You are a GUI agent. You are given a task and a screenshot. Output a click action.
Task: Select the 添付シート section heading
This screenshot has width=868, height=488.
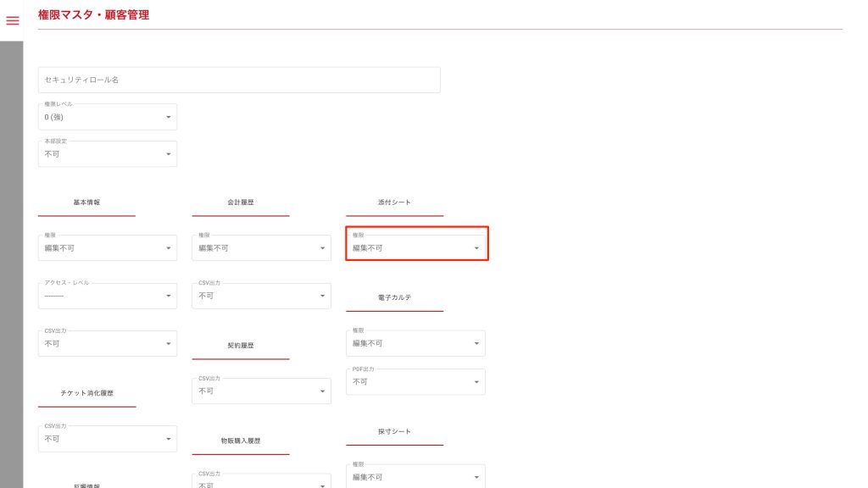(394, 203)
